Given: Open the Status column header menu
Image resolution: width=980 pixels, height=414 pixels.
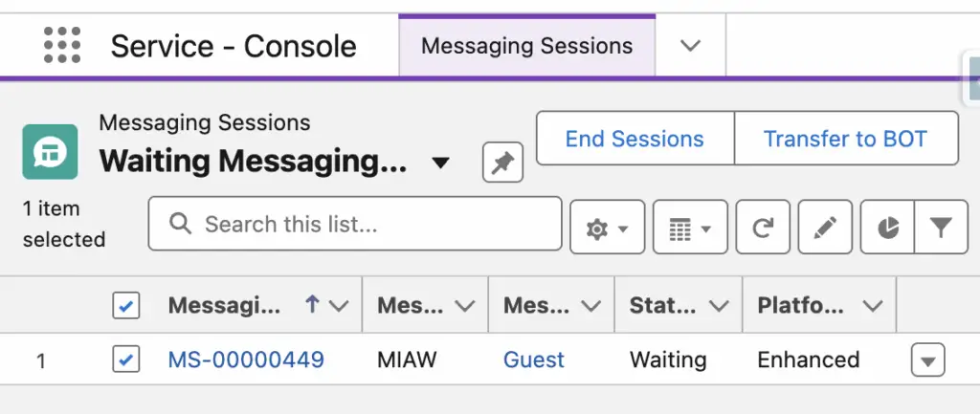Looking at the screenshot, I should pos(719,306).
